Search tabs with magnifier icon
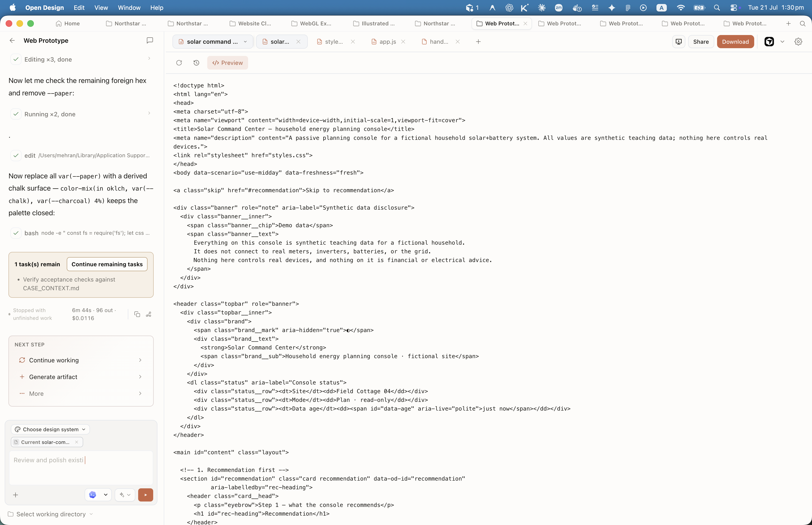 (802, 24)
